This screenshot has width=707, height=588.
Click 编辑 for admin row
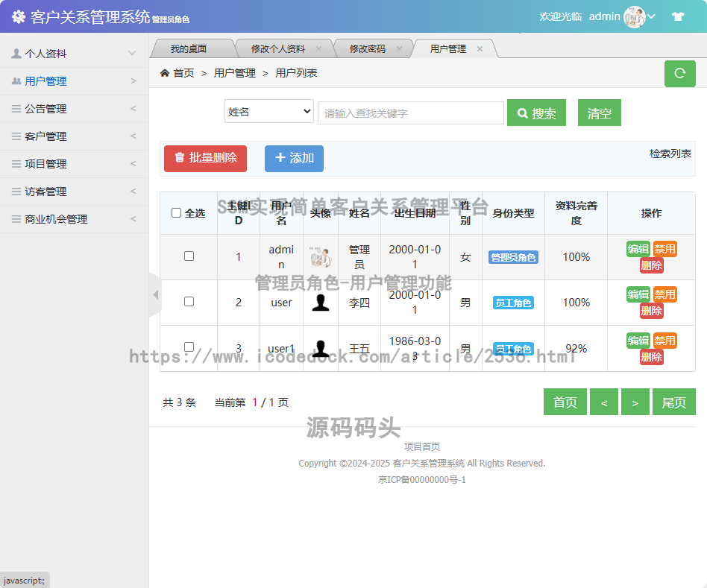[x=638, y=249]
